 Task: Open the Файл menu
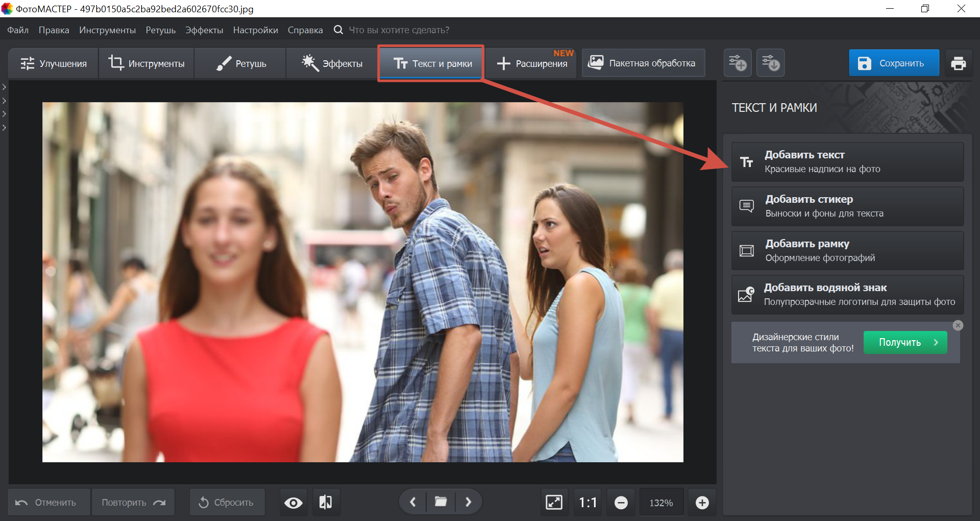18,30
